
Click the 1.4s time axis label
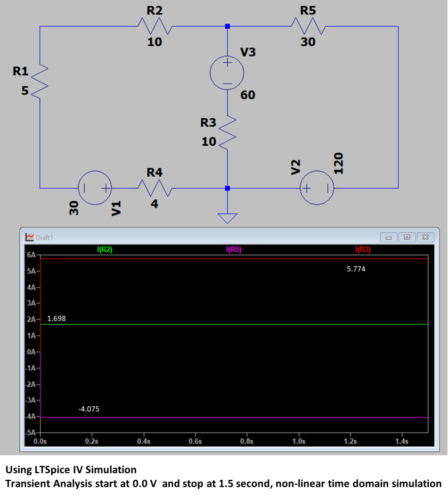click(x=402, y=441)
